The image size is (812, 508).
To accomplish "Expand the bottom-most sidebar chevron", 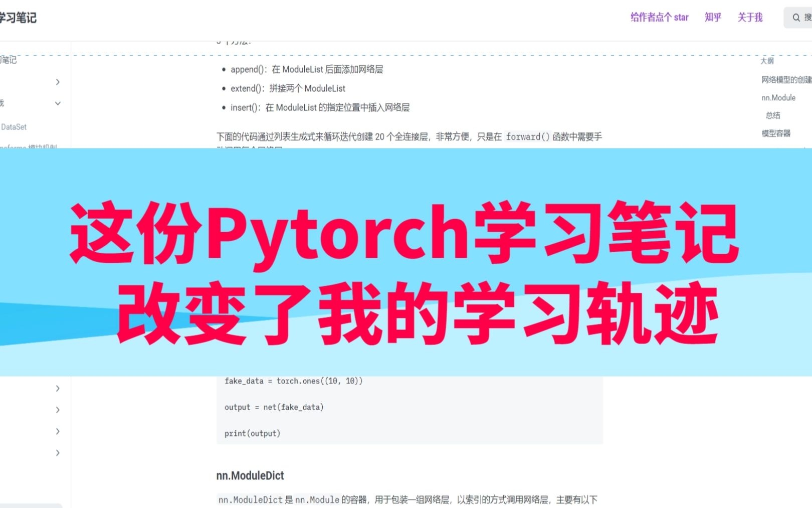I will click(x=58, y=453).
